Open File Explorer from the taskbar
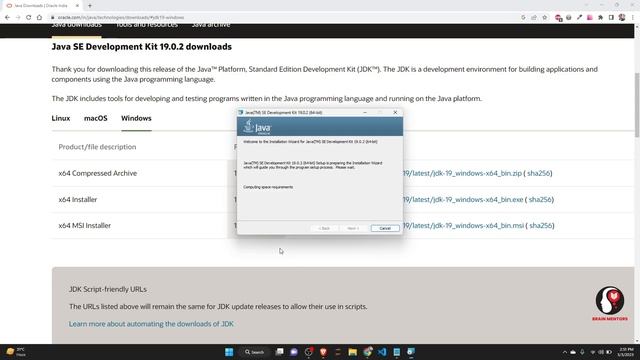Image resolution: width=640 pixels, height=360 pixels. click(353, 352)
